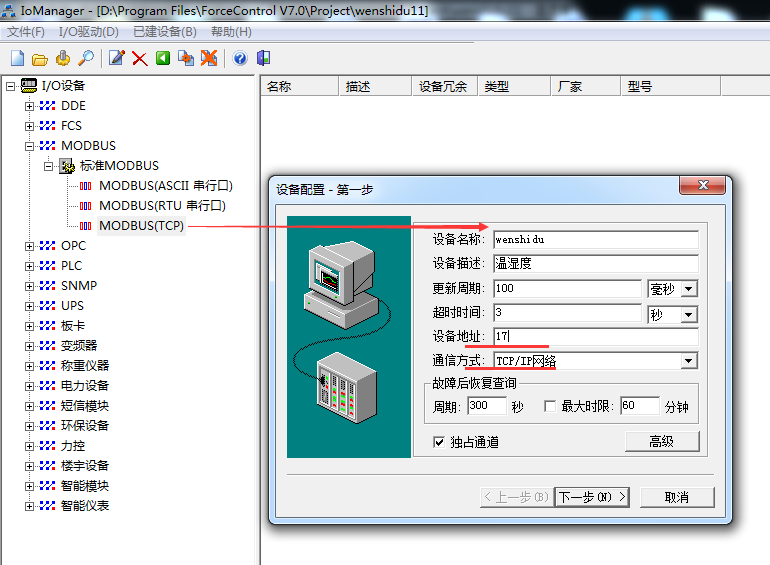770x565 pixels.
Task: Collapse the I/O设备 root node
Action: (x=10, y=86)
